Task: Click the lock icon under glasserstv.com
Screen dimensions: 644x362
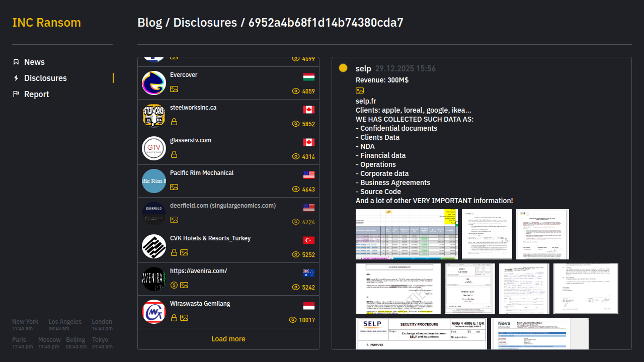Action: (x=174, y=154)
